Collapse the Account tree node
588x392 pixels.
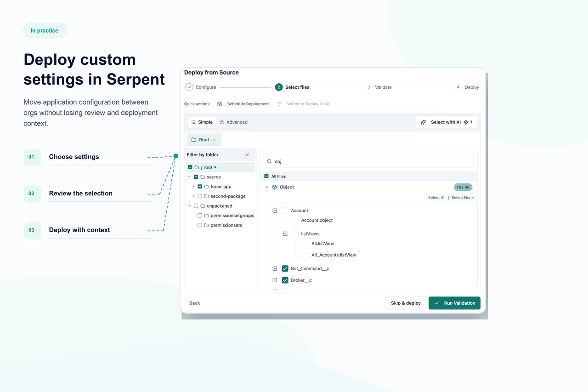275,210
